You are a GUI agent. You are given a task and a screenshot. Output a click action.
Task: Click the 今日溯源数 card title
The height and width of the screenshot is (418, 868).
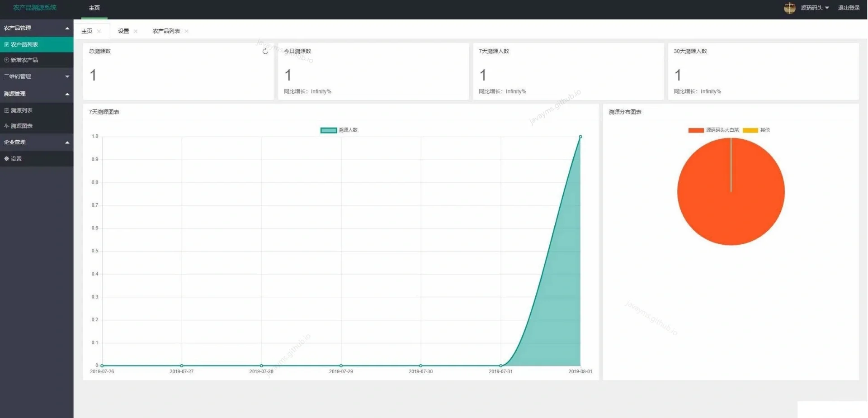point(297,51)
